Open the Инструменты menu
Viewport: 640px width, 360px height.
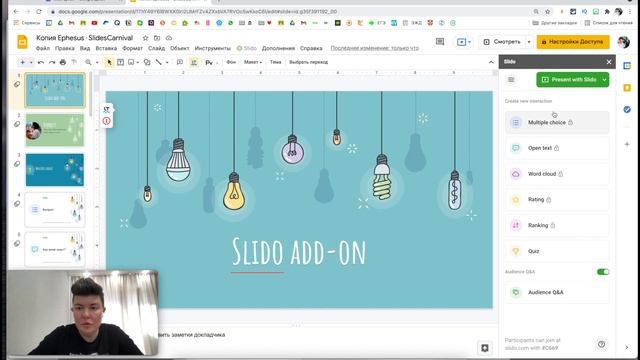(x=213, y=48)
